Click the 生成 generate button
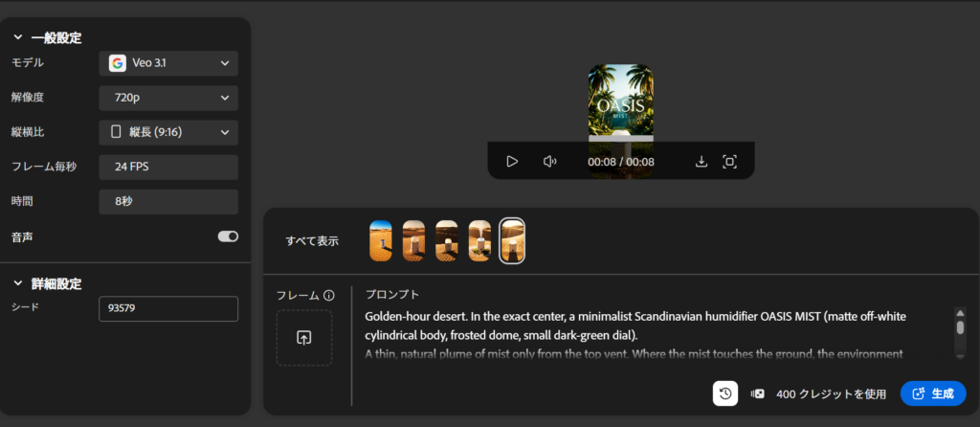Screen dimensions: 980x427 (933, 393)
